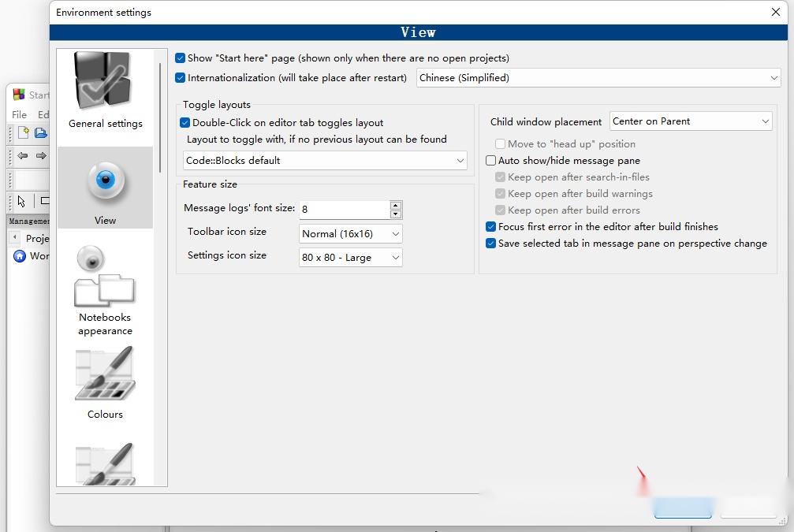Select the View eye icon in the sidebar
Screen dimensions: 794x532
pos(106,180)
